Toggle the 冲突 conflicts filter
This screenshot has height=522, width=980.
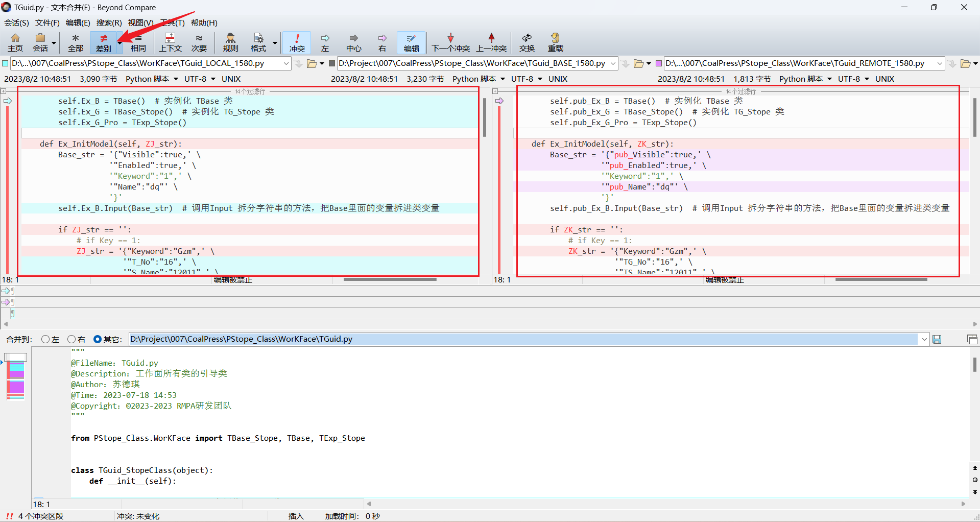297,42
